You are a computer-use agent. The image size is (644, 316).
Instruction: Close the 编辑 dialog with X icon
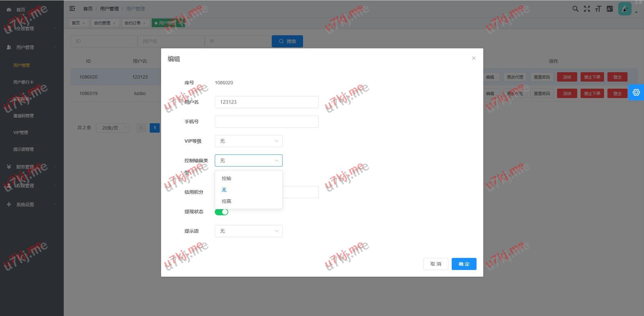(474, 58)
